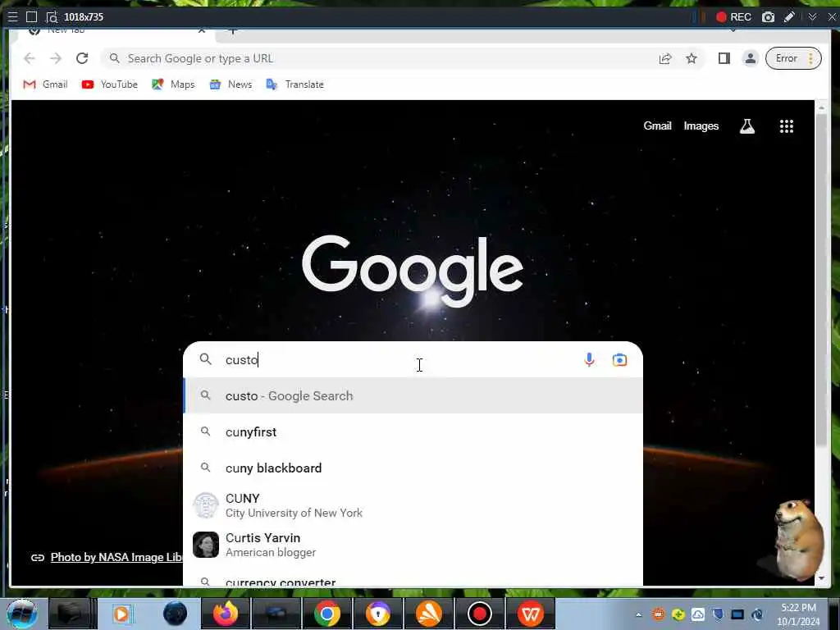
Task: Select the CUNY City University suggestion
Action: tap(413, 505)
